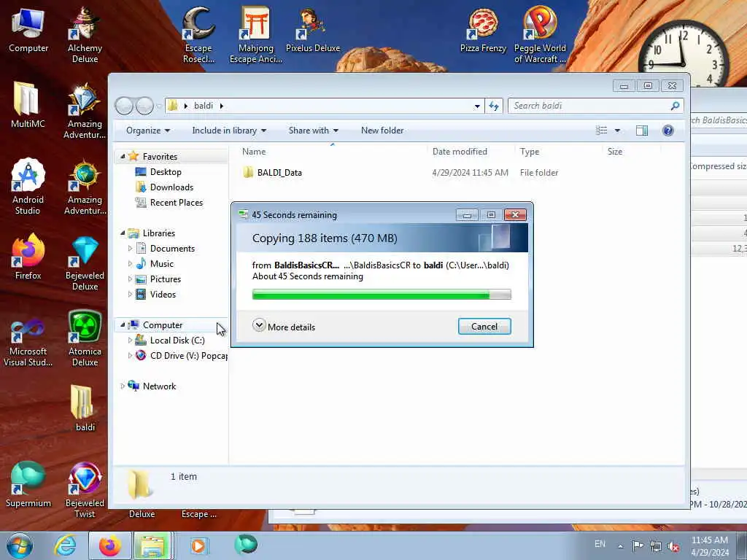The width and height of the screenshot is (747, 560).
Task: Open Escape Rosecliff desktop shortcut
Action: (x=198, y=35)
